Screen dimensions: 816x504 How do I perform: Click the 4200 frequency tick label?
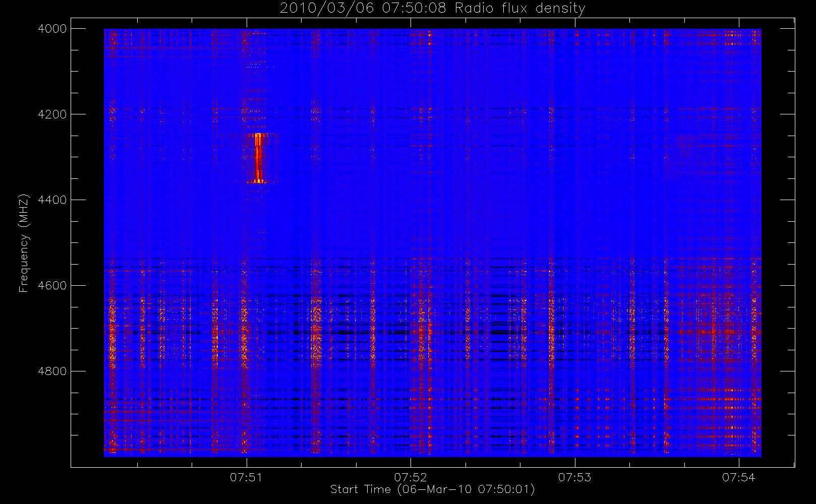click(x=52, y=114)
